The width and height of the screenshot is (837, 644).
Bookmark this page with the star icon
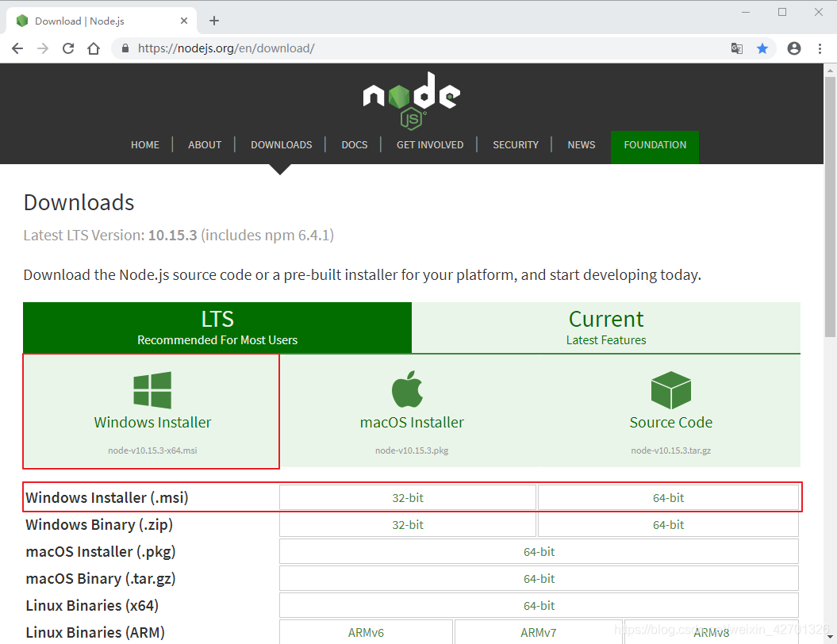pyautogui.click(x=762, y=48)
